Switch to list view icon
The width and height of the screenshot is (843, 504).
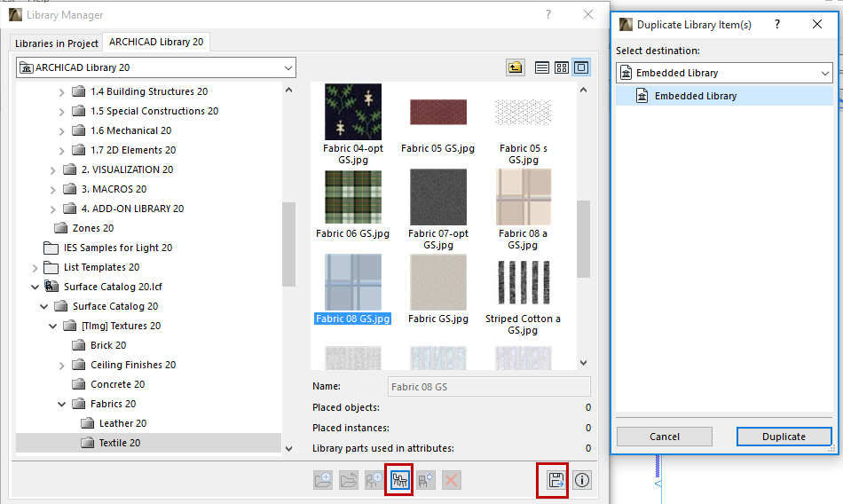[542, 67]
